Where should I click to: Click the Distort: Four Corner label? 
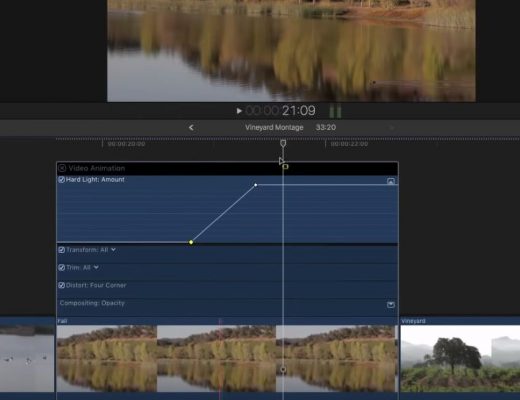point(96,285)
